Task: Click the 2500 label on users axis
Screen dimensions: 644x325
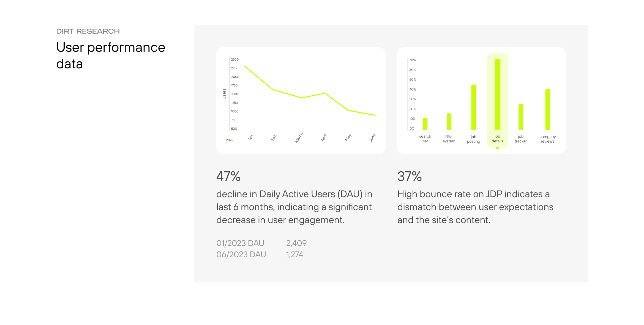Action: 235,59
